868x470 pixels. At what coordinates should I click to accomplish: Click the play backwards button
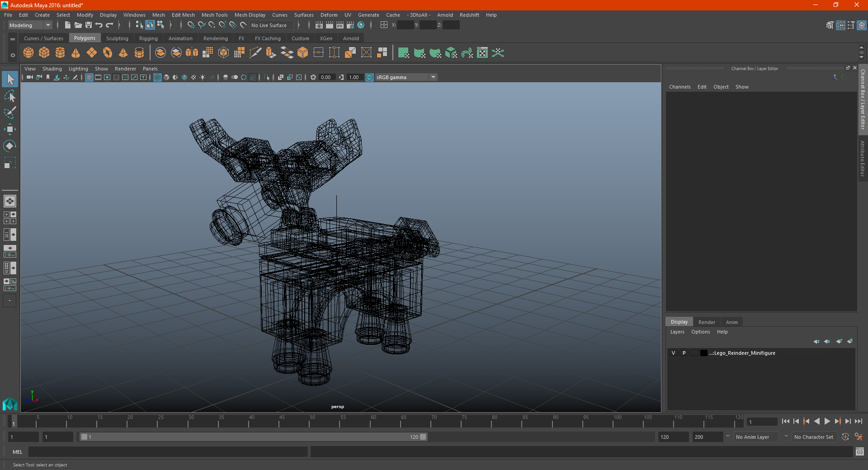pyautogui.click(x=816, y=421)
